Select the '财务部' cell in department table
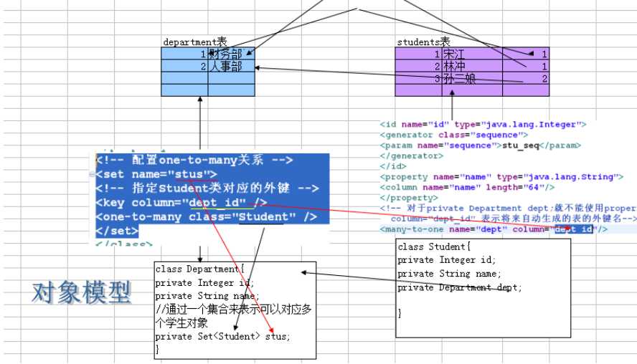Screen dimensions: 637x364 coord(231,54)
